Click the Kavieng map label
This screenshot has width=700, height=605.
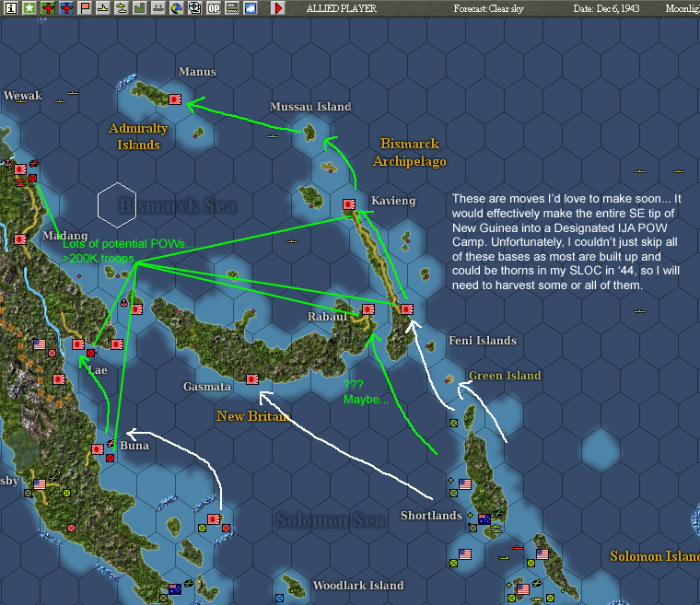[393, 201]
